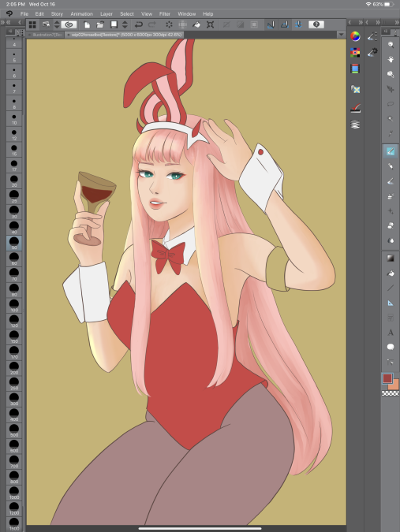Screen dimensions: 400x532
Task: Open the Layer palette icon
Action: tap(355, 125)
